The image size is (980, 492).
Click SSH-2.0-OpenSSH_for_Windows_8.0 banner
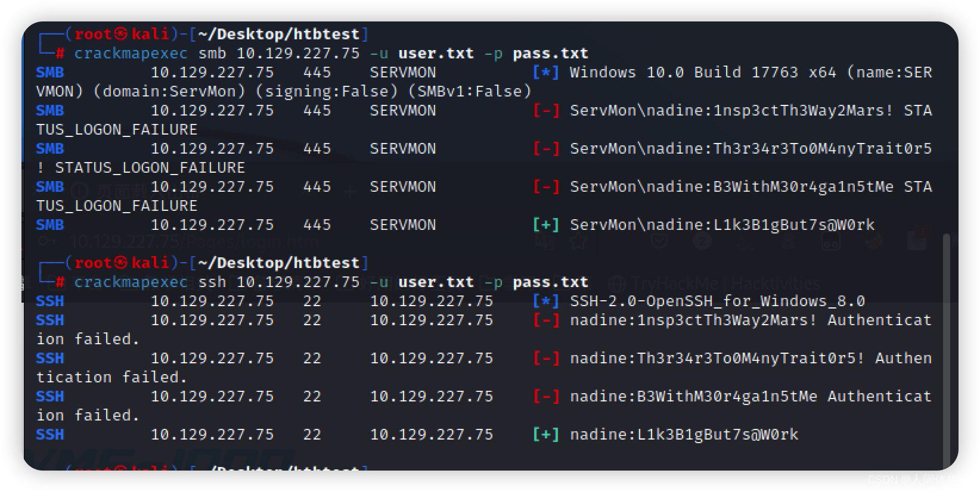tap(717, 301)
